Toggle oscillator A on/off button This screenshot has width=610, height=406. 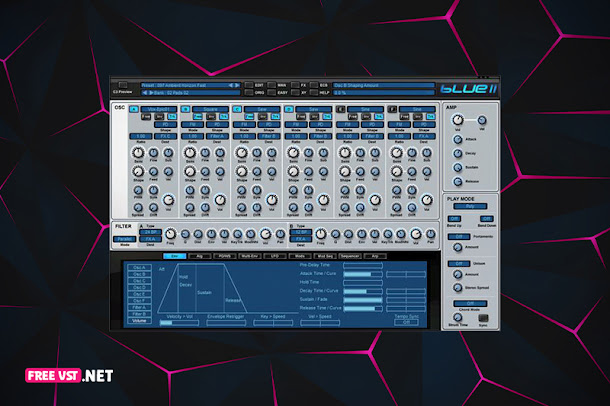click(134, 109)
